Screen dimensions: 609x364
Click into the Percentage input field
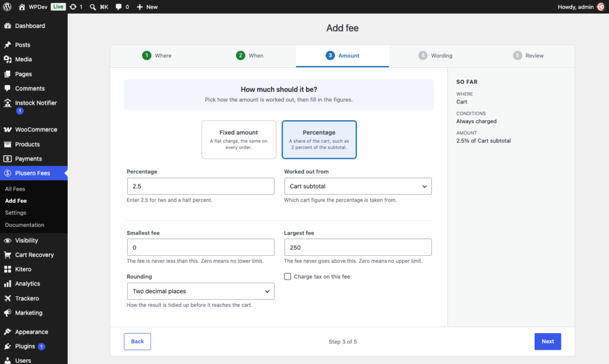[200, 186]
